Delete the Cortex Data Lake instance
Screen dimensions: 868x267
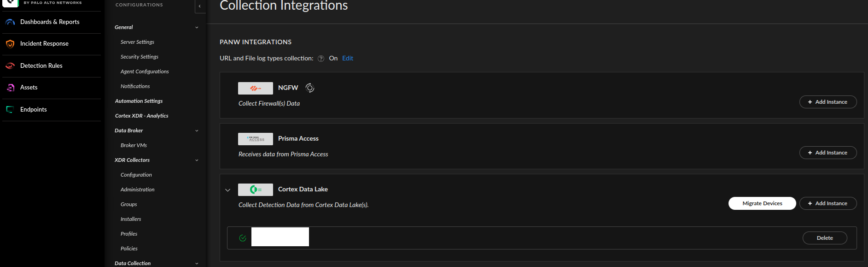tap(825, 238)
